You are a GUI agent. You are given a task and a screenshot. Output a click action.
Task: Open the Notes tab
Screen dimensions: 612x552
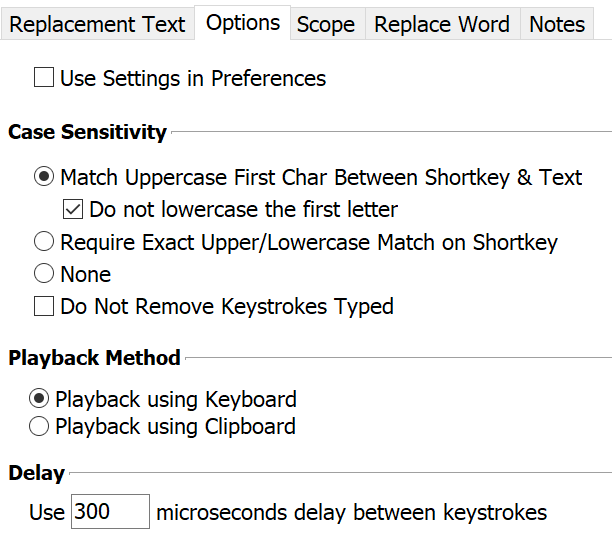tap(557, 25)
